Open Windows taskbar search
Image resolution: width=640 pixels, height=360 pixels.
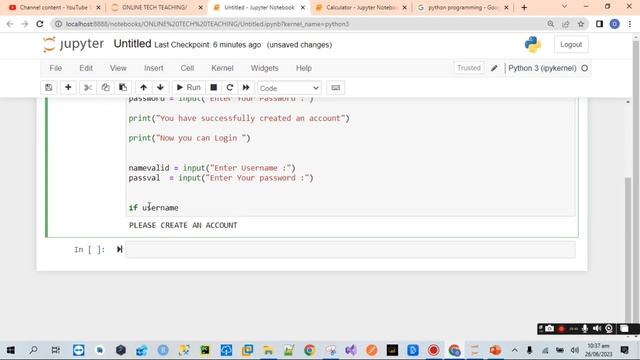pyautogui.click(x=33, y=350)
